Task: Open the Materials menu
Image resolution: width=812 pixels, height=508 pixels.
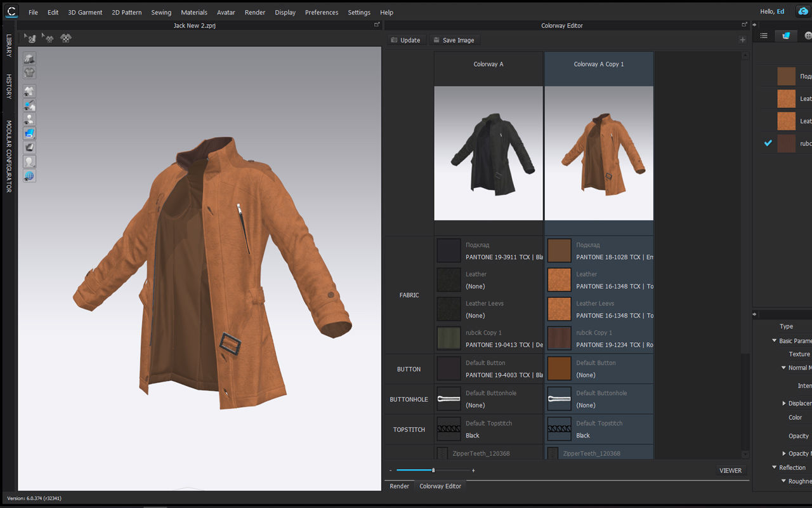Action: (194, 12)
